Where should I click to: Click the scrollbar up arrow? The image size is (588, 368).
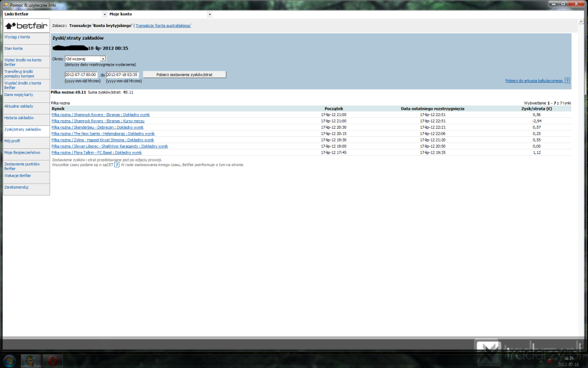tap(581, 21)
